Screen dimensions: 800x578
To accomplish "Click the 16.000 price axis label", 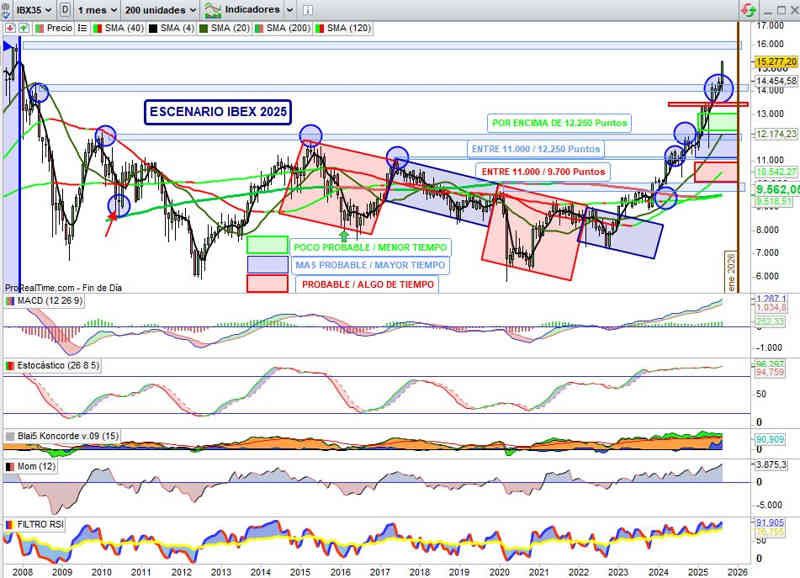I will [770, 44].
